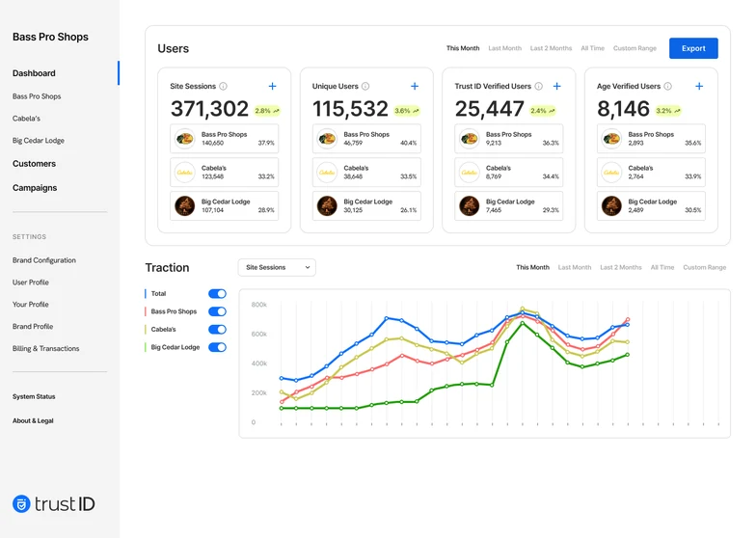Click Cabela's logo in Site Sessions card
This screenshot has height=538, width=756.
tap(185, 172)
